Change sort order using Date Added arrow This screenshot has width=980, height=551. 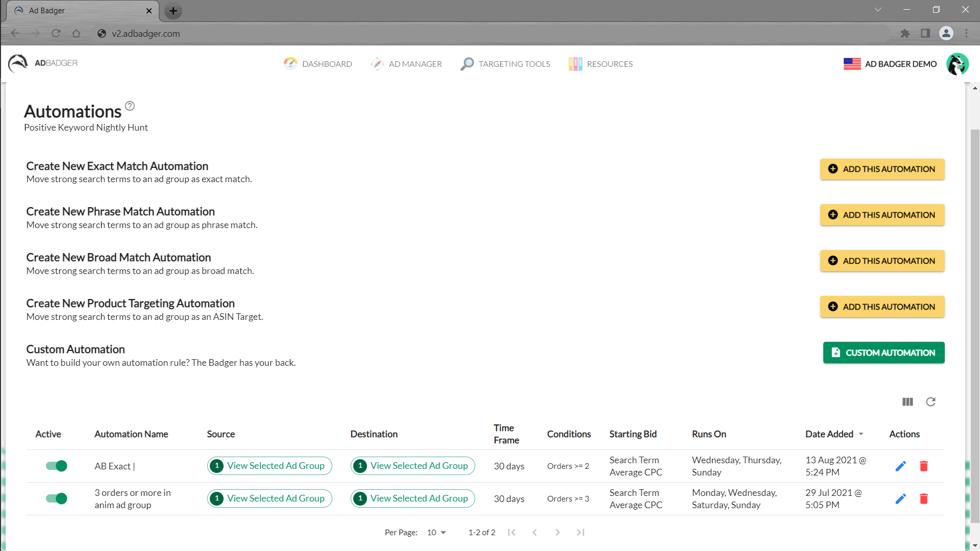(862, 434)
